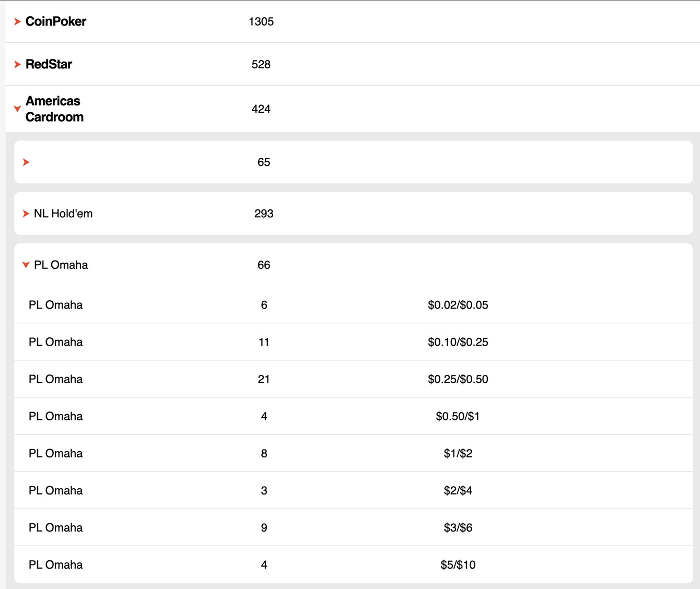Click the Americas Cardroom site name
Viewport: 700px width, 589px height.
pos(54,109)
